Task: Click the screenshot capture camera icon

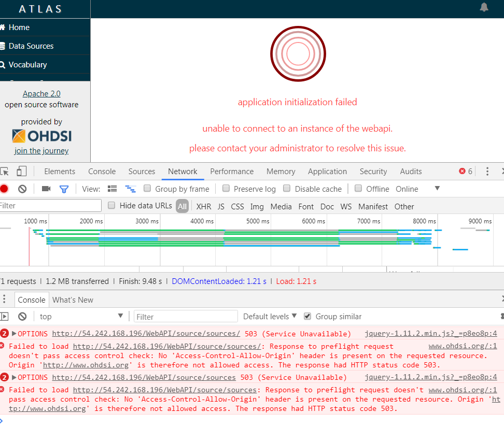Action: [x=47, y=189]
